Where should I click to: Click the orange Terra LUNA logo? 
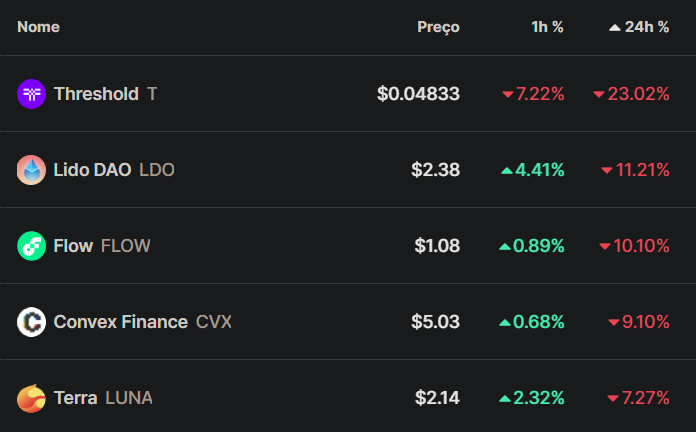point(32,398)
